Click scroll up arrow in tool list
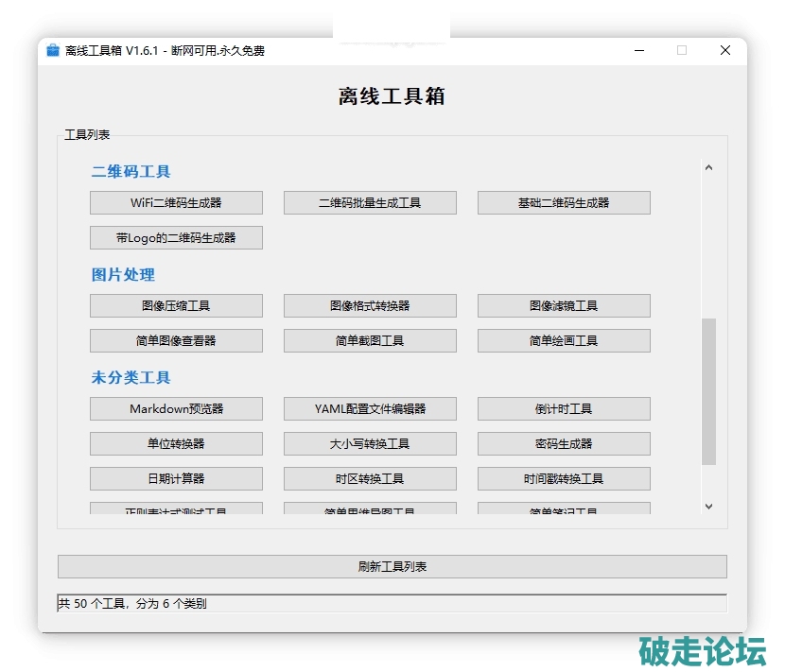The height and width of the screenshot is (672, 785). [708, 168]
